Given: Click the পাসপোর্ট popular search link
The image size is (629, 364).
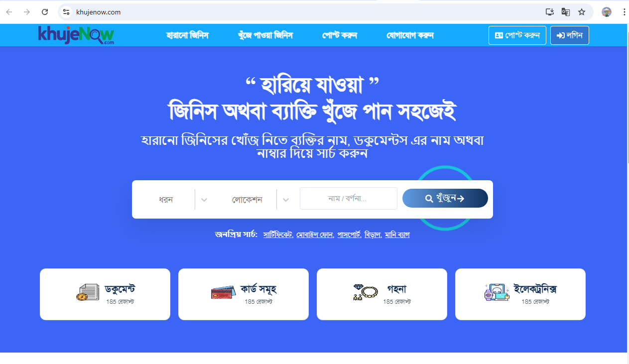Looking at the screenshot, I should click(349, 234).
